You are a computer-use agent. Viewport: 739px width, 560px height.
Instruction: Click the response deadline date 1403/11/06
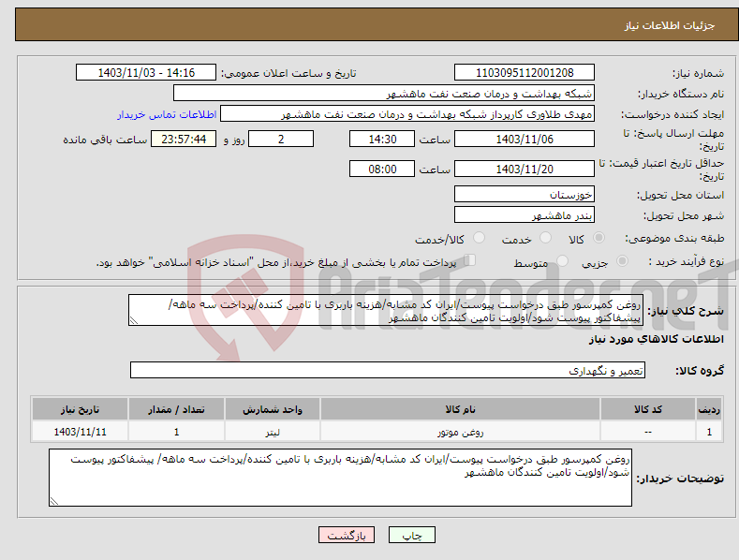pos(525,139)
